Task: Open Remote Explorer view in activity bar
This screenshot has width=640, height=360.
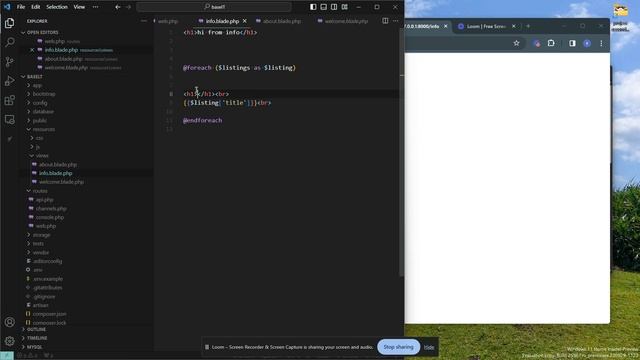Action: [9, 119]
